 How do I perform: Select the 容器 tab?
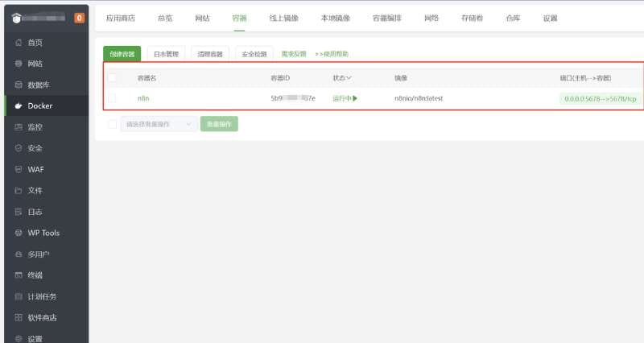click(x=239, y=18)
